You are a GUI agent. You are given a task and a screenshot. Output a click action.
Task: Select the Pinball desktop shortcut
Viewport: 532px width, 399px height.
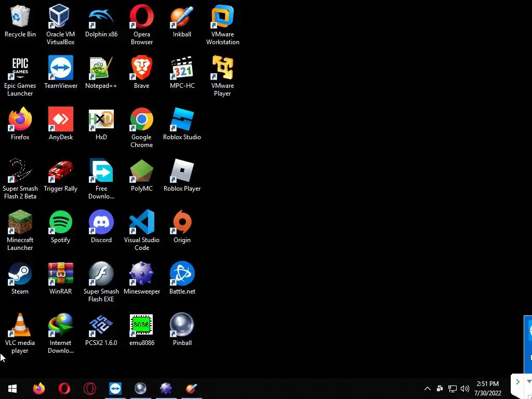[x=182, y=330]
